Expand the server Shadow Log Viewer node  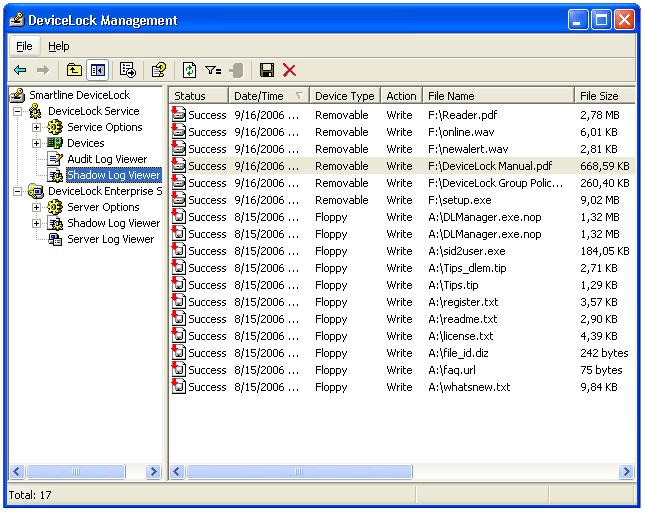pyautogui.click(x=36, y=223)
